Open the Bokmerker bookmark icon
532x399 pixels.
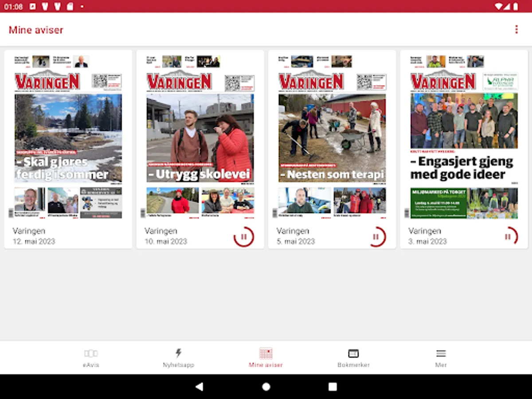(353, 353)
